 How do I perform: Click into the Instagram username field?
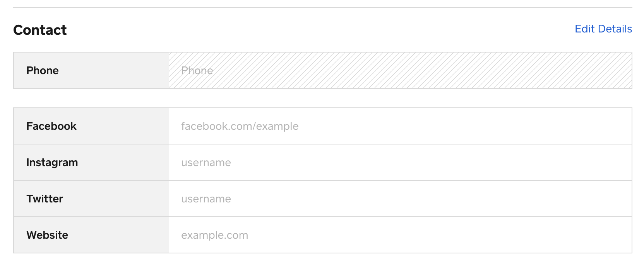[x=400, y=163]
